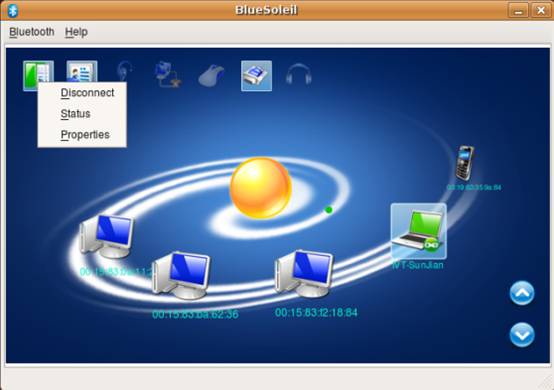Screen dimensions: 554x390
Task: Click the blue down arrow button
Action: click(x=522, y=335)
